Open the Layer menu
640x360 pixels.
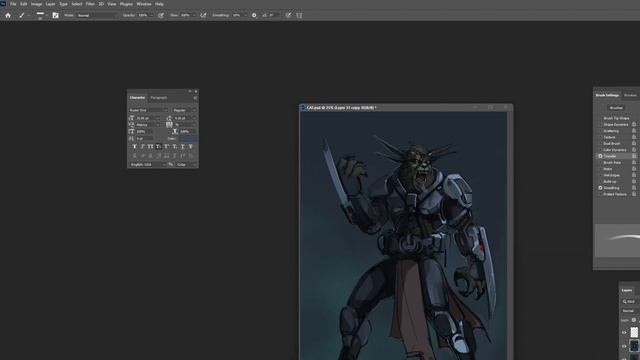coord(51,4)
